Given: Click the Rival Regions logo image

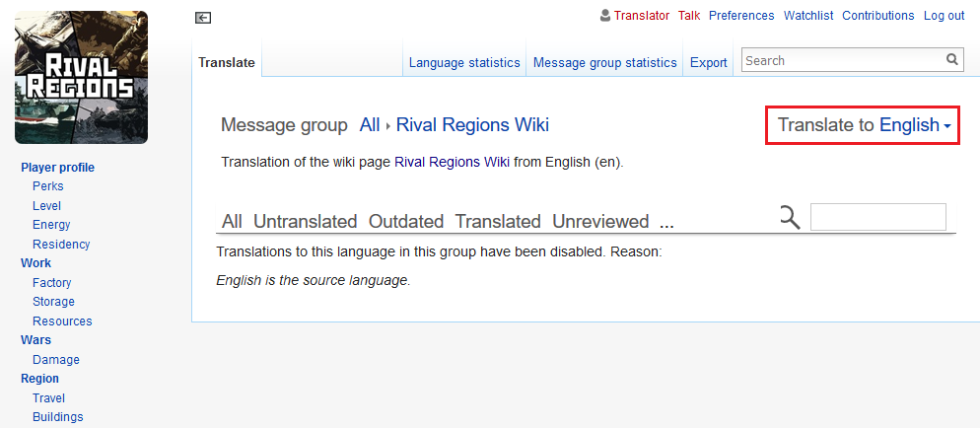Looking at the screenshot, I should click(82, 78).
